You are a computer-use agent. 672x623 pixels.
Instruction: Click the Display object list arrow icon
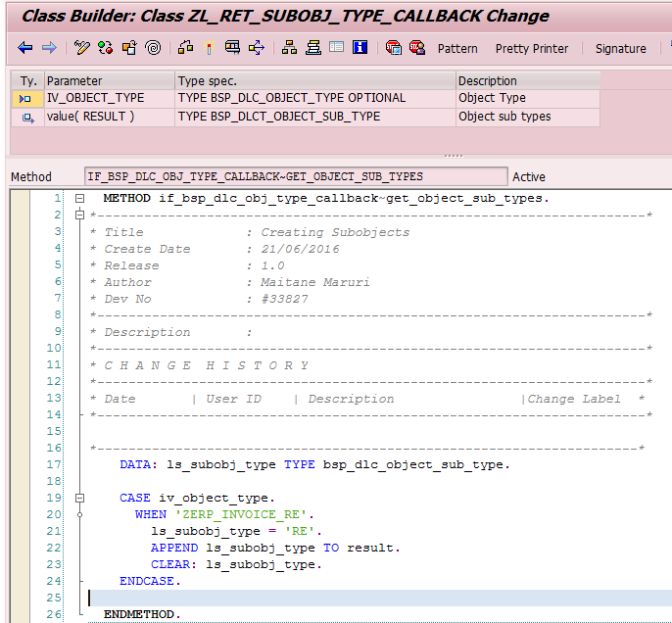(257, 48)
